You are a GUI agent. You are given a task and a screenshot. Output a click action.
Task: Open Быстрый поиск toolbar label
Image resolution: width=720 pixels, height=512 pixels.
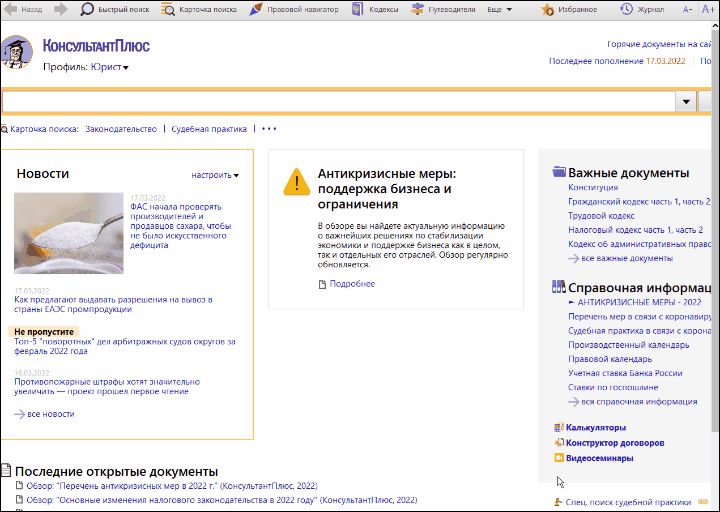(124, 9)
